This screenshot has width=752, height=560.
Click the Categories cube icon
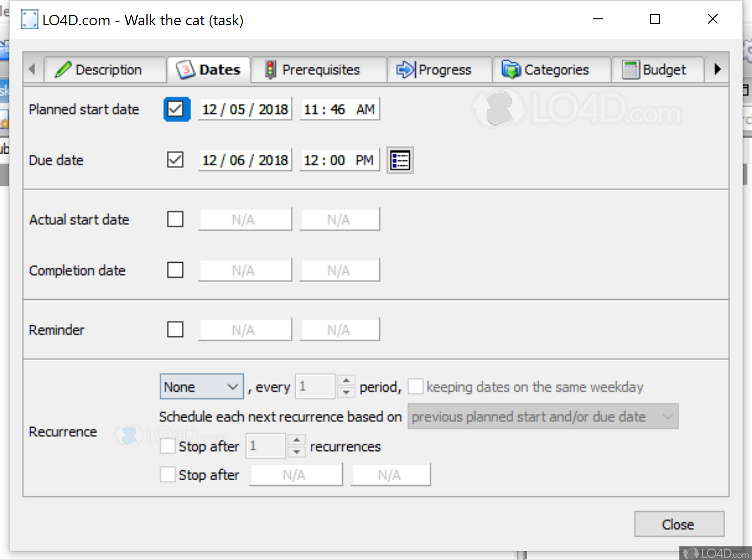pyautogui.click(x=511, y=69)
